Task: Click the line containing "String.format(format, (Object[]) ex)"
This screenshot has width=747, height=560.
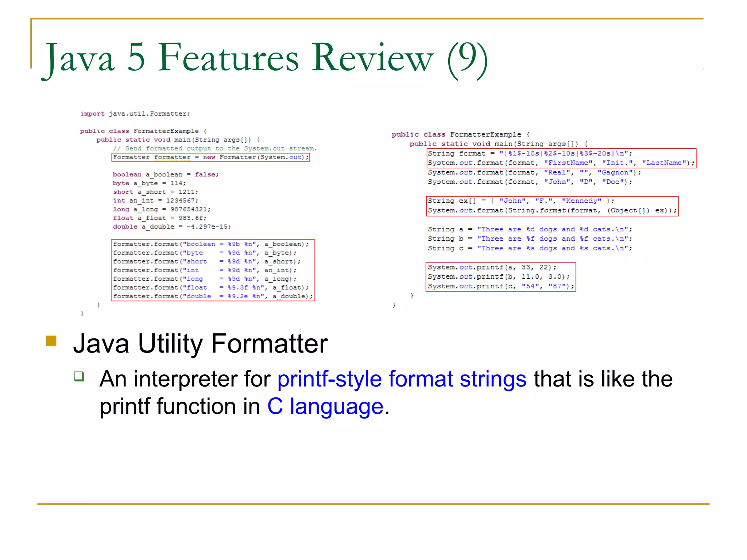Action: (x=552, y=210)
